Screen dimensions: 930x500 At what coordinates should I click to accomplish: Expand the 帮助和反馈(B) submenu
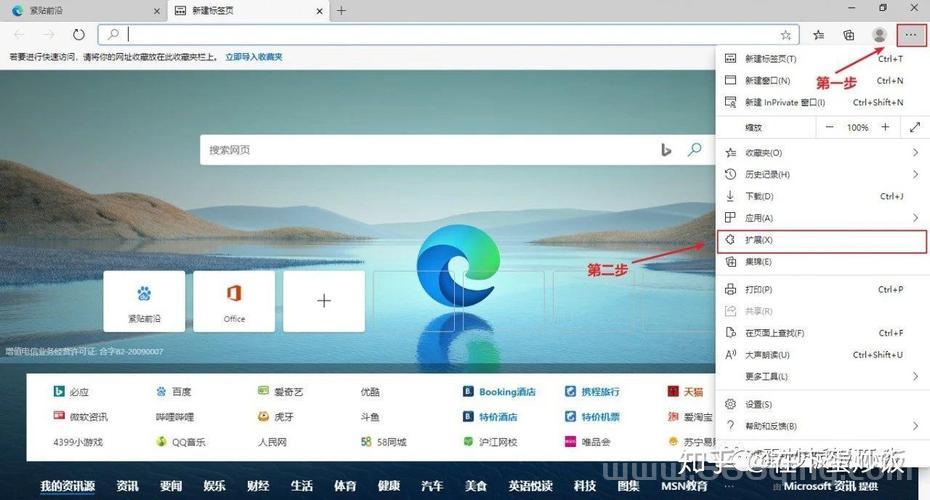point(821,426)
